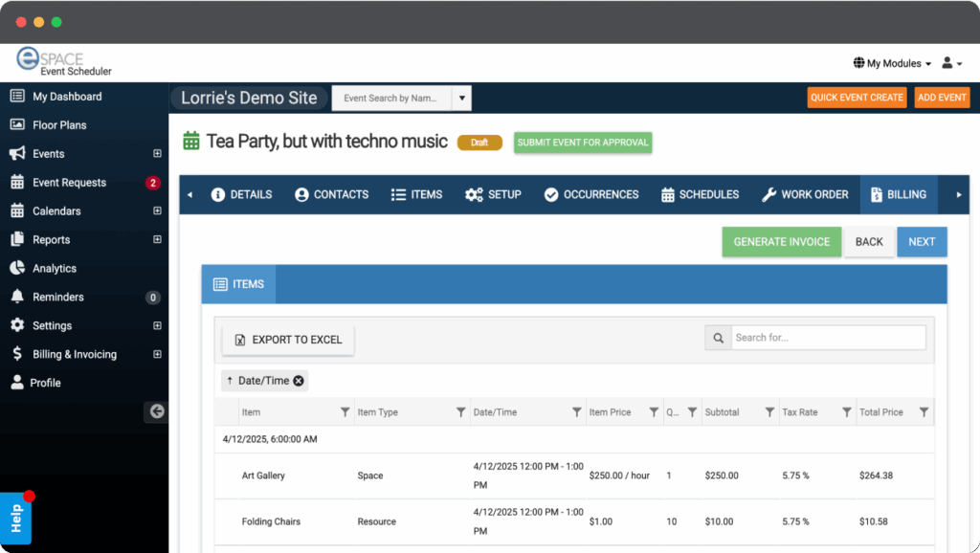
Task: Click the Reminders bell icon
Action: click(x=17, y=298)
